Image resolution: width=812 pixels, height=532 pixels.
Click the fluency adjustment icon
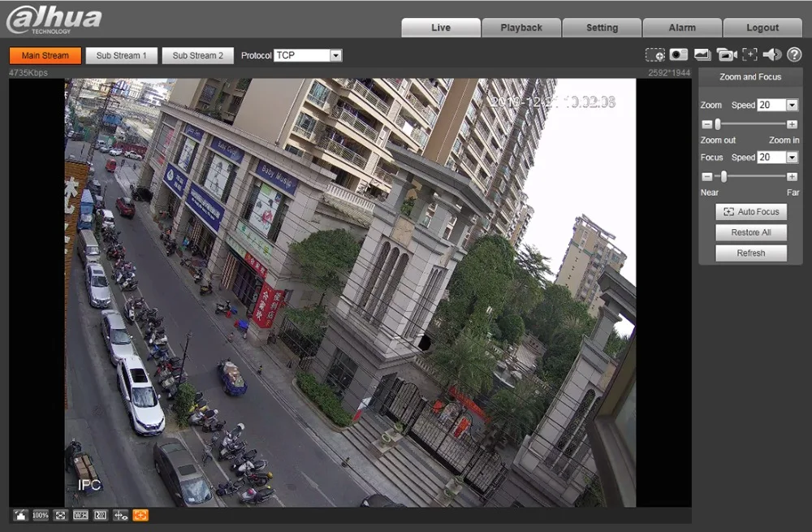[x=101, y=515]
